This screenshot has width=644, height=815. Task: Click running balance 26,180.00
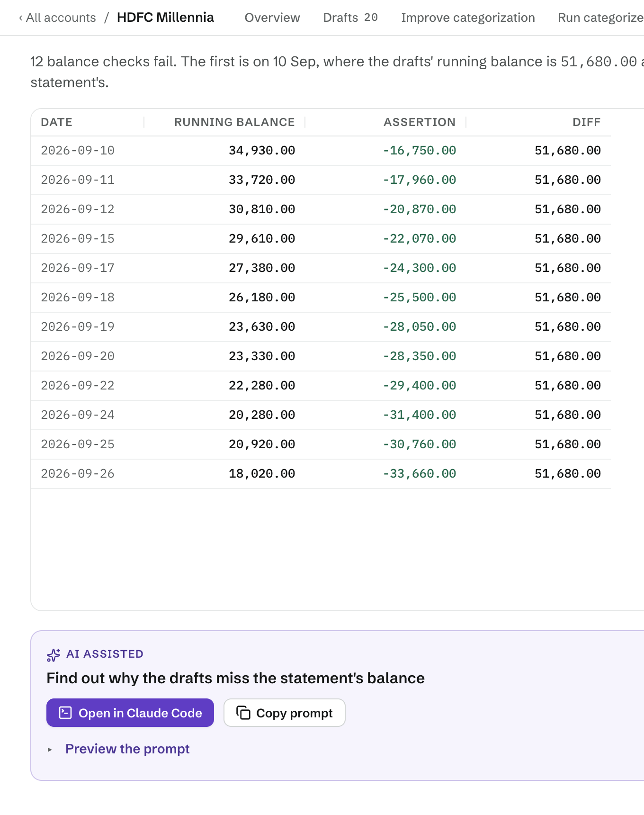262,298
